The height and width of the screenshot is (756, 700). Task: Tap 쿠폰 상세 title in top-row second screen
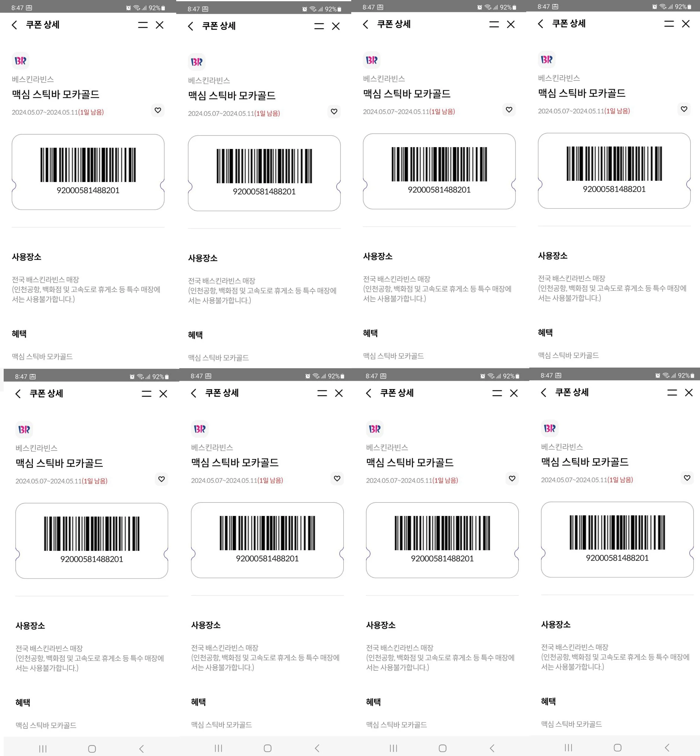click(218, 26)
